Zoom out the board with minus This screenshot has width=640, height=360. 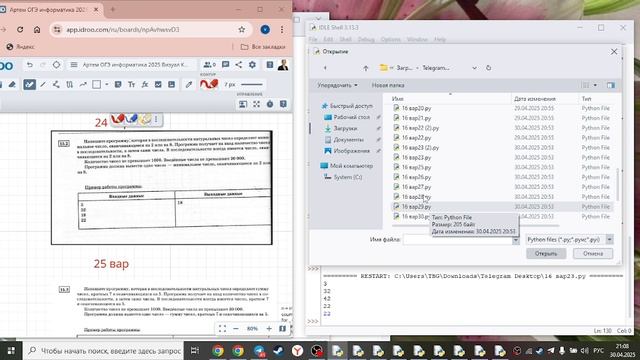pos(236,329)
